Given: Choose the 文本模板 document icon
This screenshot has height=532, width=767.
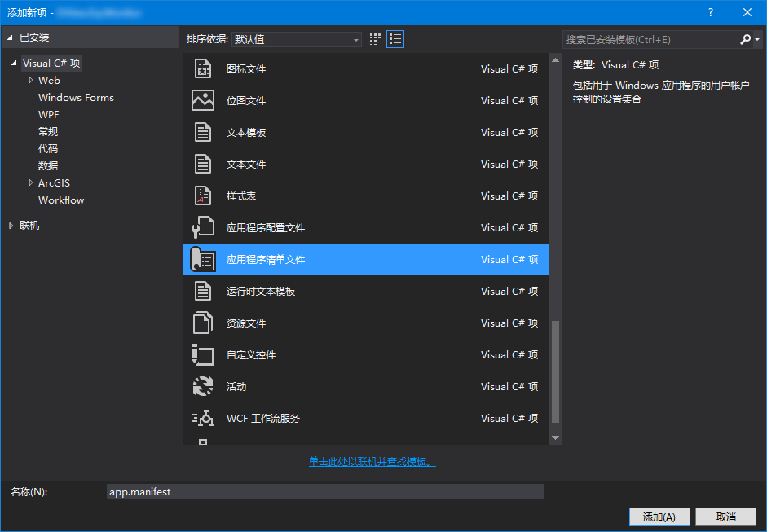Looking at the screenshot, I should pos(203,132).
